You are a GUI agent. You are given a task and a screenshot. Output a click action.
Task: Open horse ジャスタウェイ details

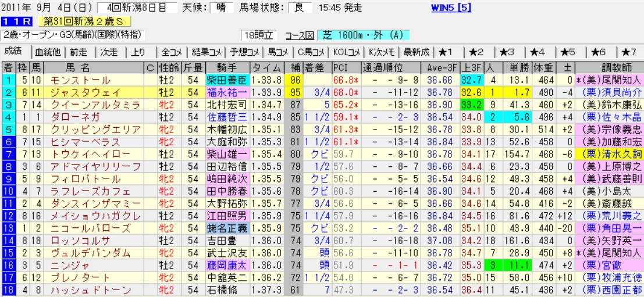pyautogui.click(x=85, y=92)
